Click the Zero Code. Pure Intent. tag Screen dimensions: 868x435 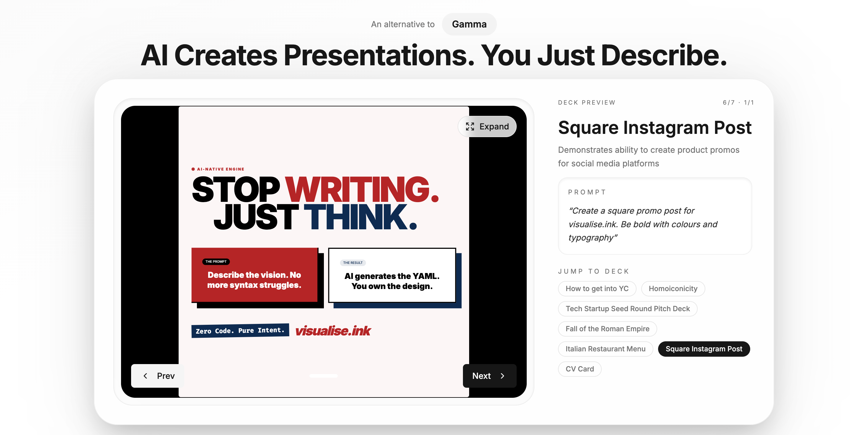[240, 330]
